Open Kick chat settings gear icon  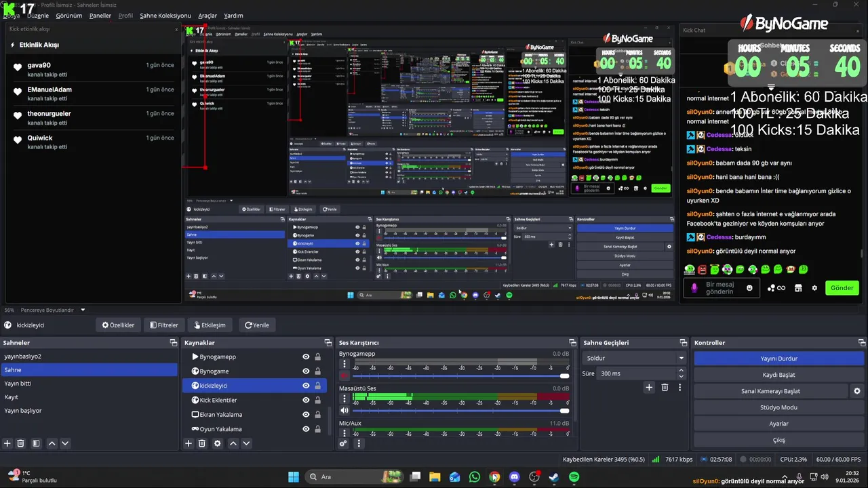[814, 288]
